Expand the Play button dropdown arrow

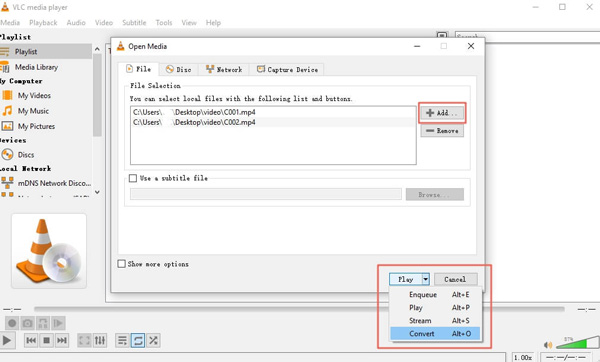click(426, 279)
